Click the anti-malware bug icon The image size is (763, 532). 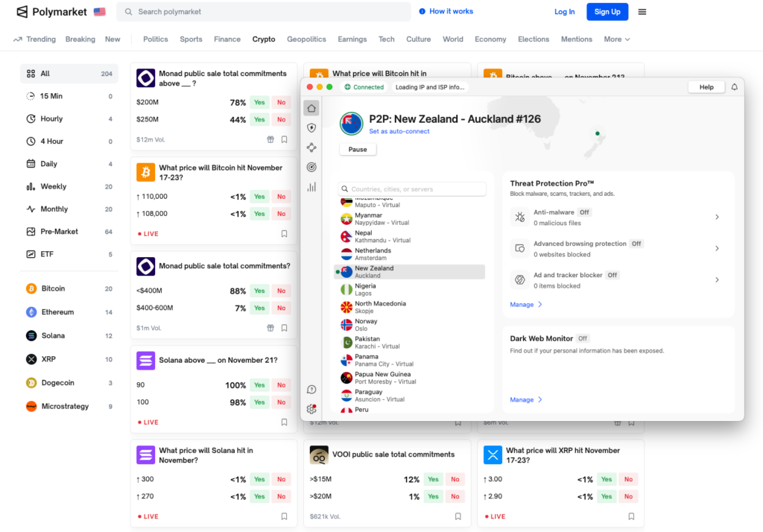click(x=519, y=217)
